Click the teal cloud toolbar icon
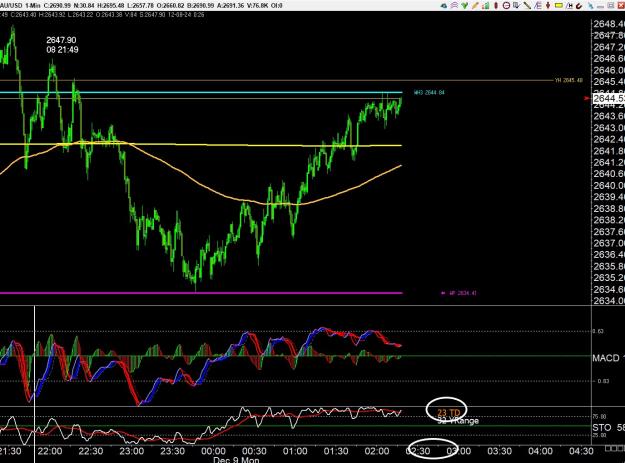 coord(444,6)
